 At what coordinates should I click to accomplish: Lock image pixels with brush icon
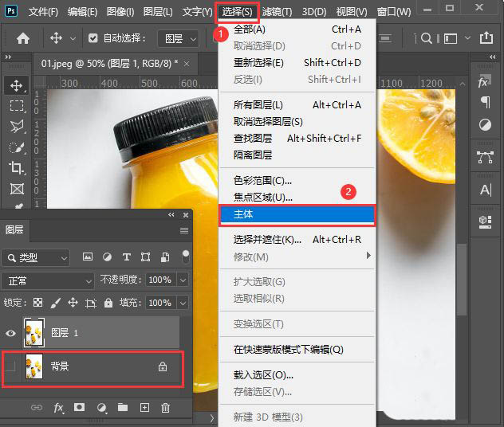tap(56, 303)
